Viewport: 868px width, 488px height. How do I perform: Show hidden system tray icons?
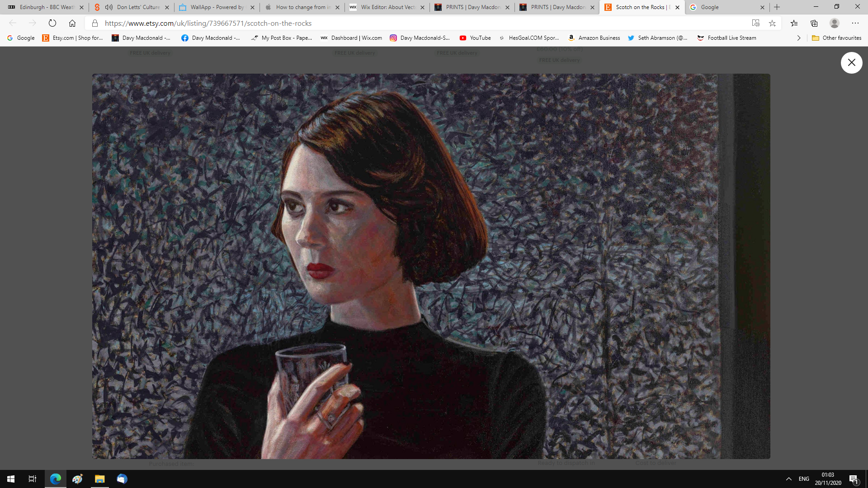pos(788,479)
